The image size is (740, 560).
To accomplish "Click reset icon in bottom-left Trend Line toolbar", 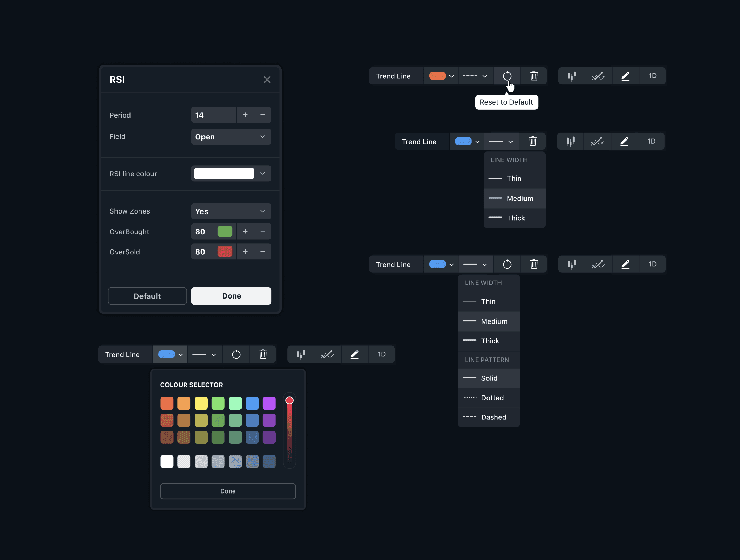I will tap(236, 354).
